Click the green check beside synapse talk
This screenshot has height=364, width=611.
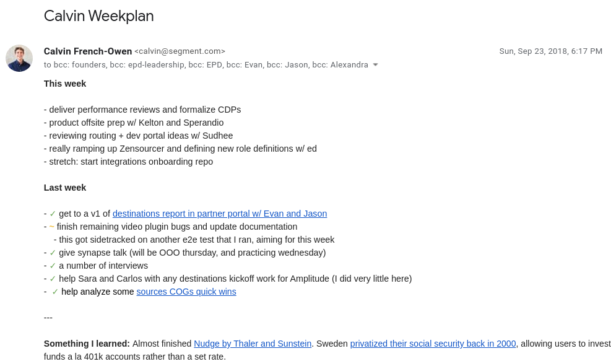(53, 253)
